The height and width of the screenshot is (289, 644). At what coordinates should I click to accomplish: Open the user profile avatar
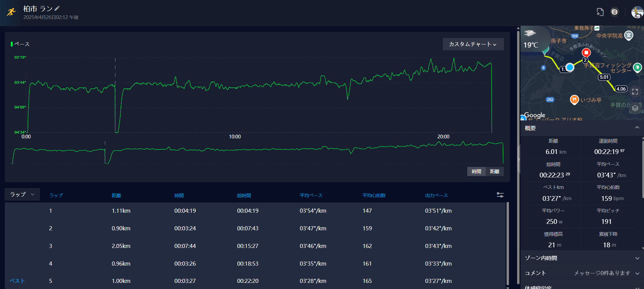coord(637,12)
